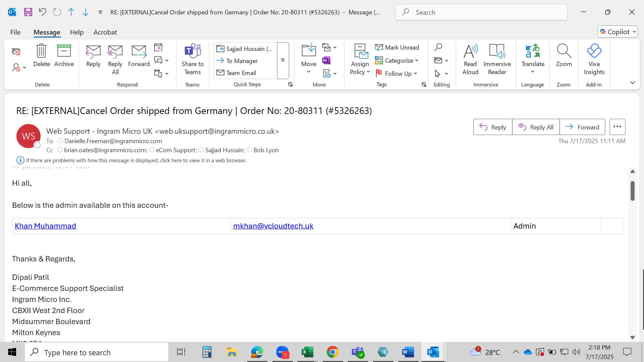Click the message scrollbar thumb
644x362 pixels.
point(633,191)
